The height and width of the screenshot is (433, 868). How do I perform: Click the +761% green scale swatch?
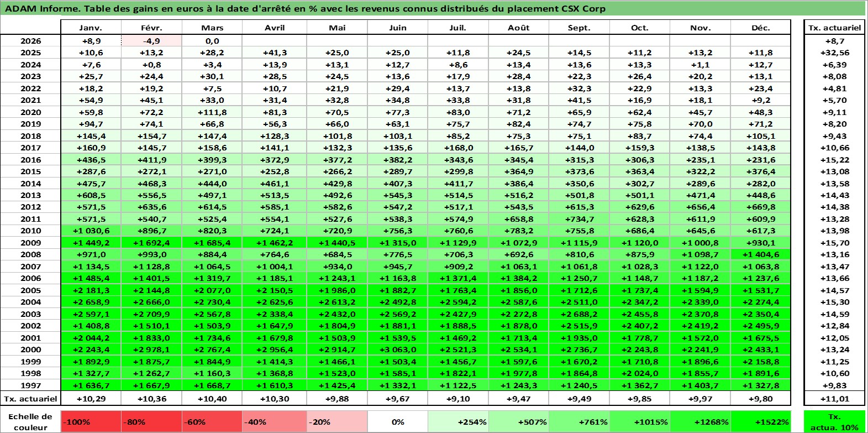pyautogui.click(x=579, y=421)
